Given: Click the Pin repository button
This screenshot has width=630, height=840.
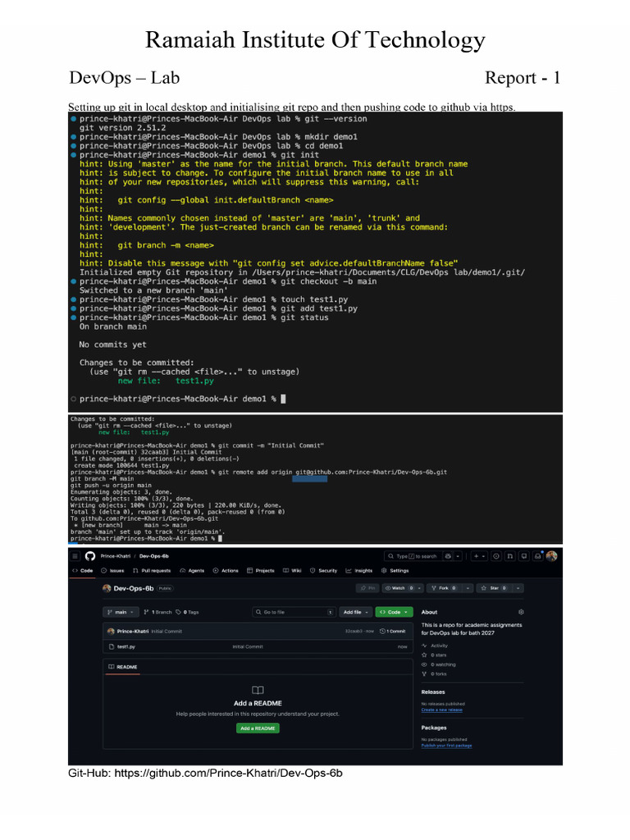Looking at the screenshot, I should [367, 588].
